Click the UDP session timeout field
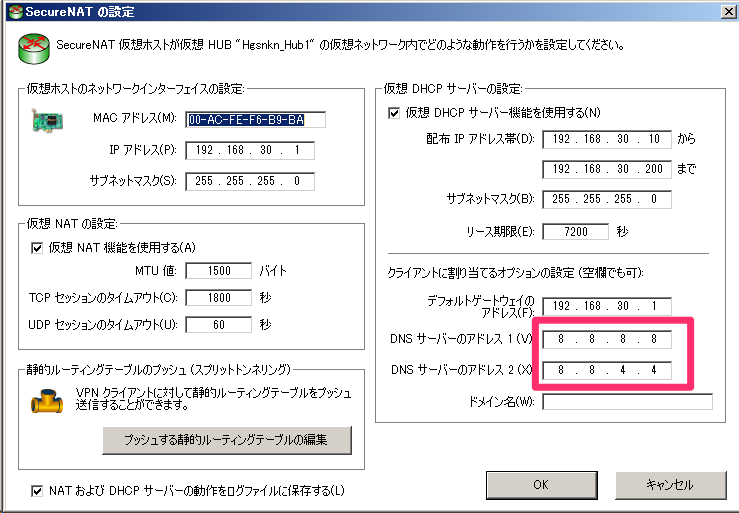Viewport: 739px width, 513px height. point(219,324)
